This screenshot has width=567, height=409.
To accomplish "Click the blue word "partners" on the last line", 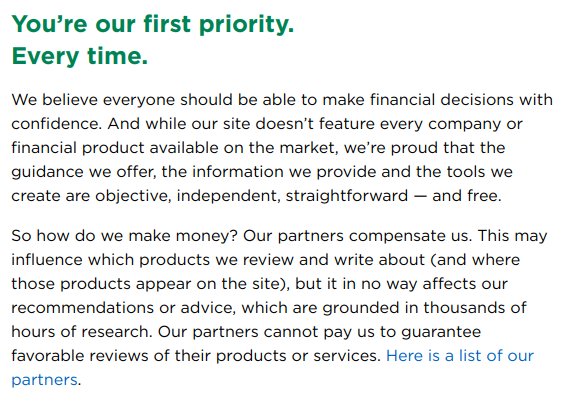I will pyautogui.click(x=44, y=380).
